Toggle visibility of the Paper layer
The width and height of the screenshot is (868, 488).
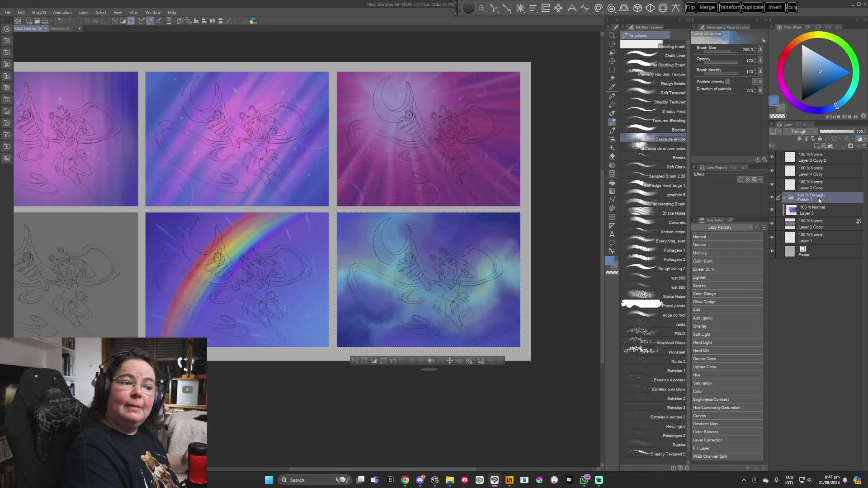[x=772, y=251]
